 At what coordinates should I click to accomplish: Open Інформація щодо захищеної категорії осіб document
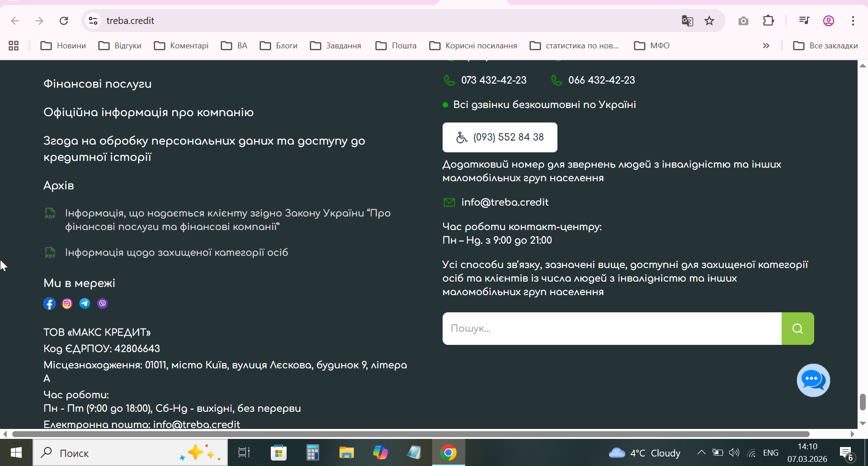177,253
